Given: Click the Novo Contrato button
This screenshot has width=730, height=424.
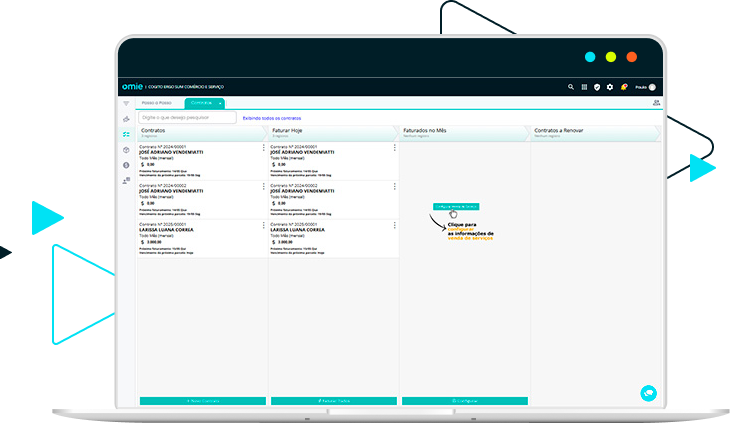Looking at the screenshot, I should pos(203,401).
